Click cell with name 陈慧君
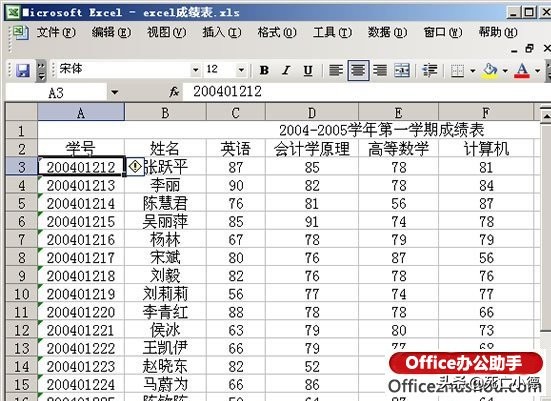Image resolution: width=551 pixels, height=401 pixels. point(165,203)
